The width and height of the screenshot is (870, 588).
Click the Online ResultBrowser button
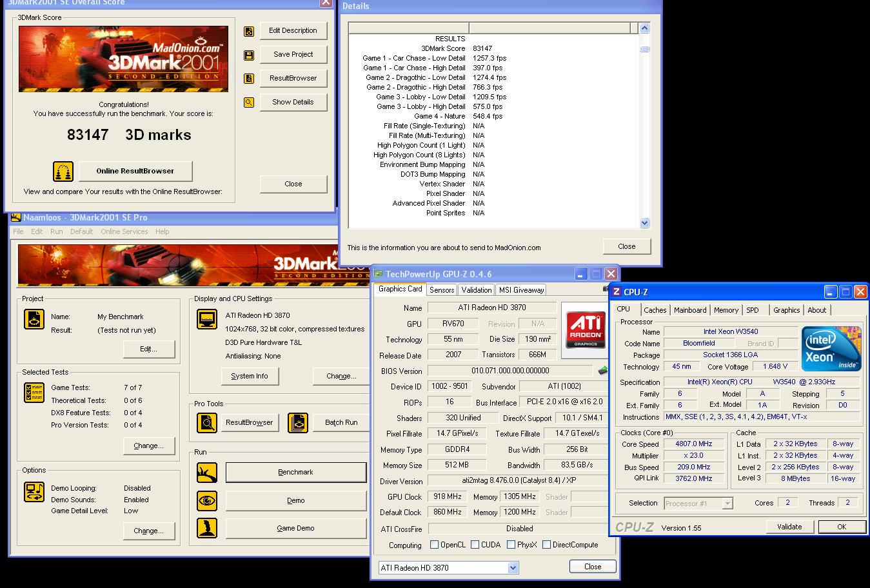[x=135, y=171]
